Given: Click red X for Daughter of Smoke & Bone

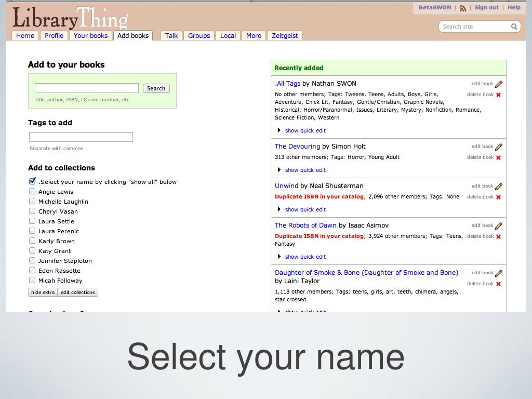Looking at the screenshot, I should [498, 284].
